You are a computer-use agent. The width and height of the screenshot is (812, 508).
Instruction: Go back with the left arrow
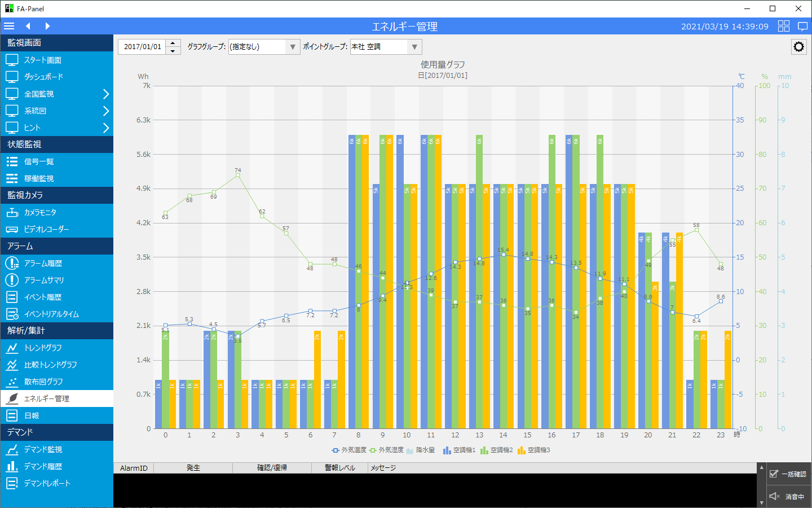[28, 26]
